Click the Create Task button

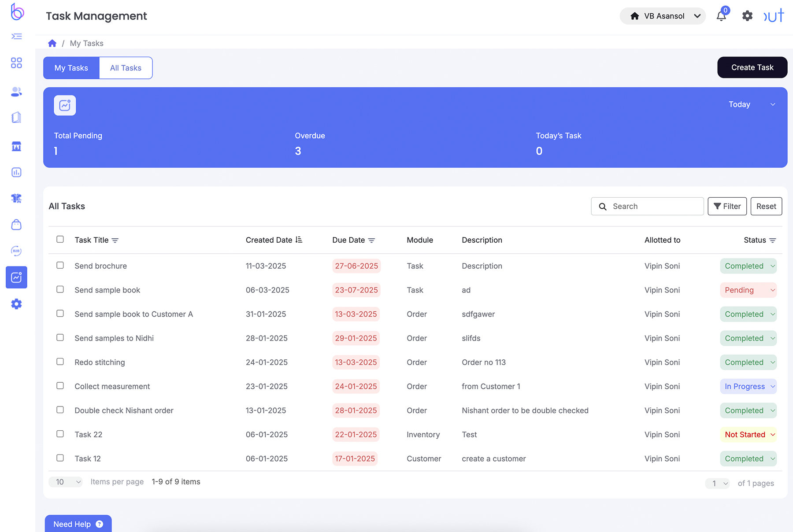click(752, 67)
